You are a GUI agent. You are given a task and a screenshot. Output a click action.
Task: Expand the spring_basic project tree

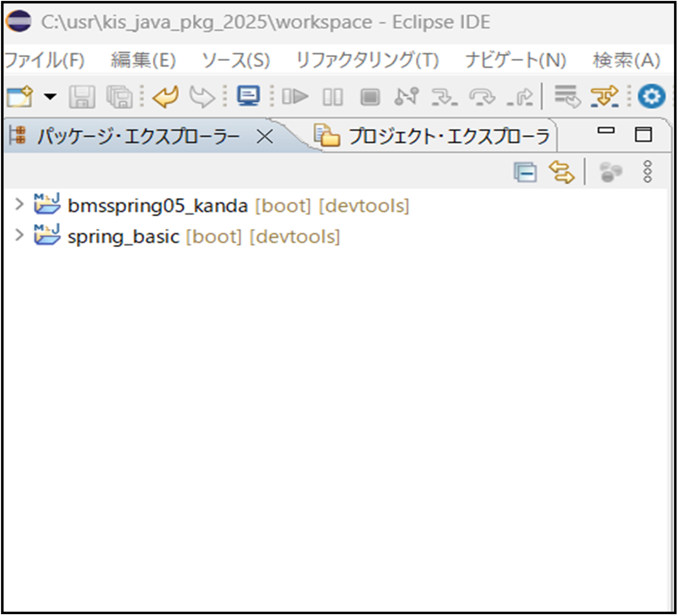(19, 235)
